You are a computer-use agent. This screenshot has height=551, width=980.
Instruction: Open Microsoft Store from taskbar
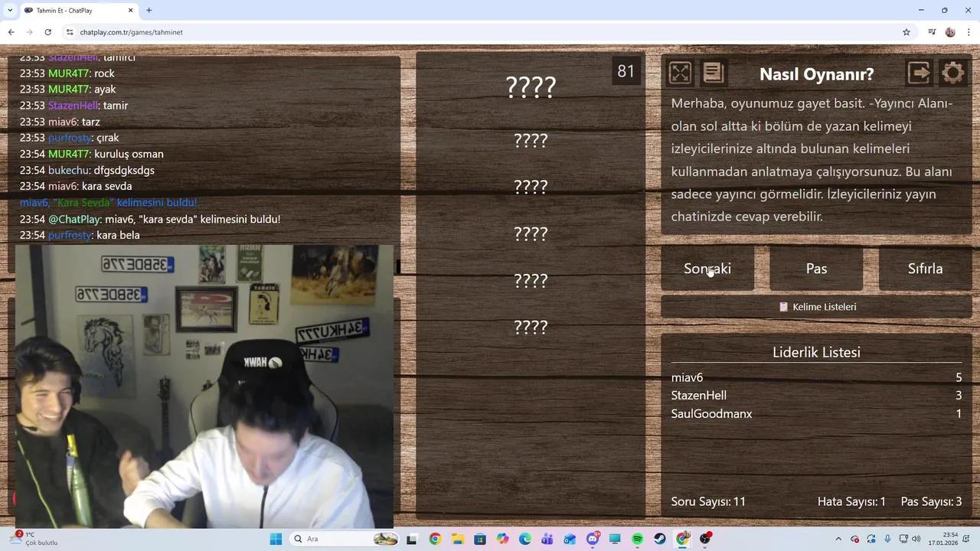(x=480, y=539)
